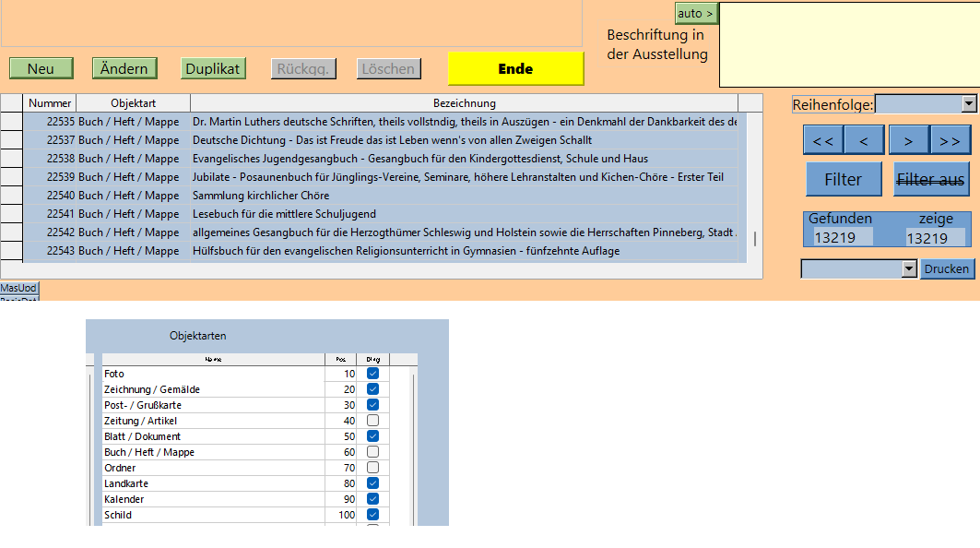
Task: Go to next record with > button
Action: (x=908, y=140)
